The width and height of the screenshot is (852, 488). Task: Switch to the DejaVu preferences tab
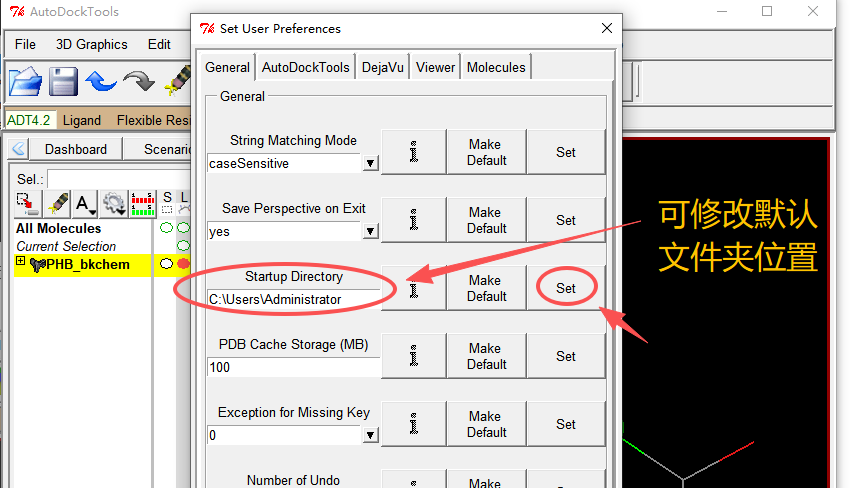click(x=383, y=67)
